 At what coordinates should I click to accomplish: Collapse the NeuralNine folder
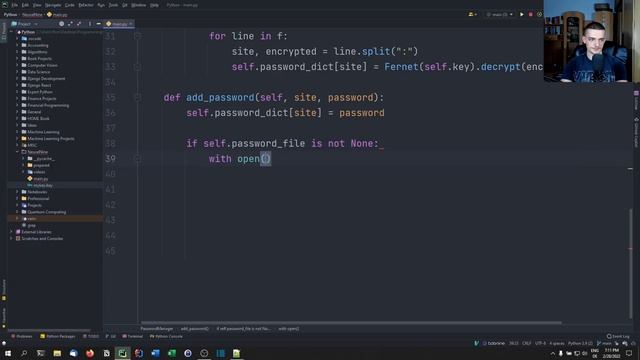18,152
